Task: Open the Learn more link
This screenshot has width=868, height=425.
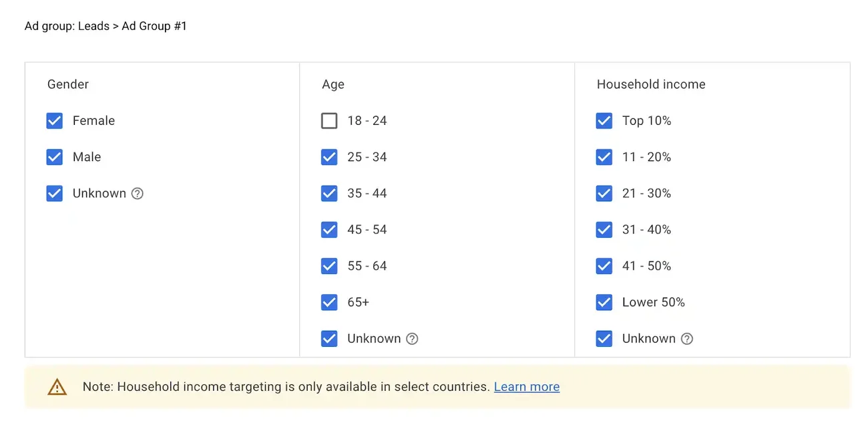Action: coord(526,387)
